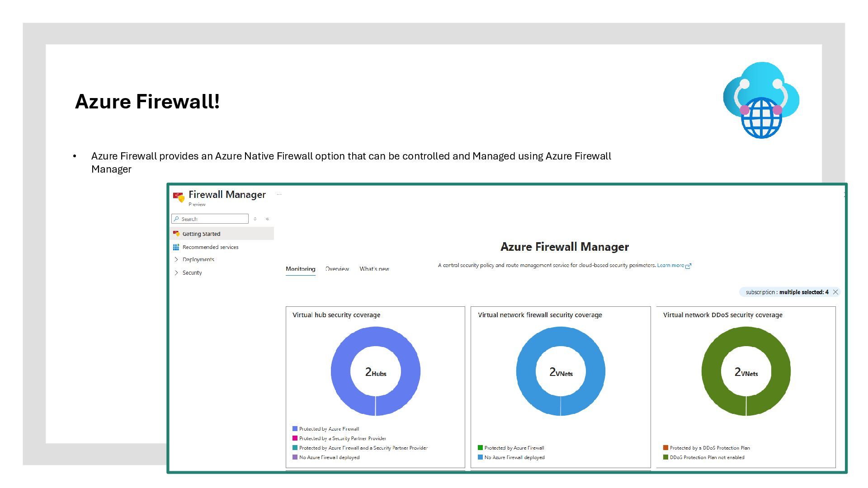The width and height of the screenshot is (868, 488).
Task: Open the Learn more link
Action: [670, 265]
